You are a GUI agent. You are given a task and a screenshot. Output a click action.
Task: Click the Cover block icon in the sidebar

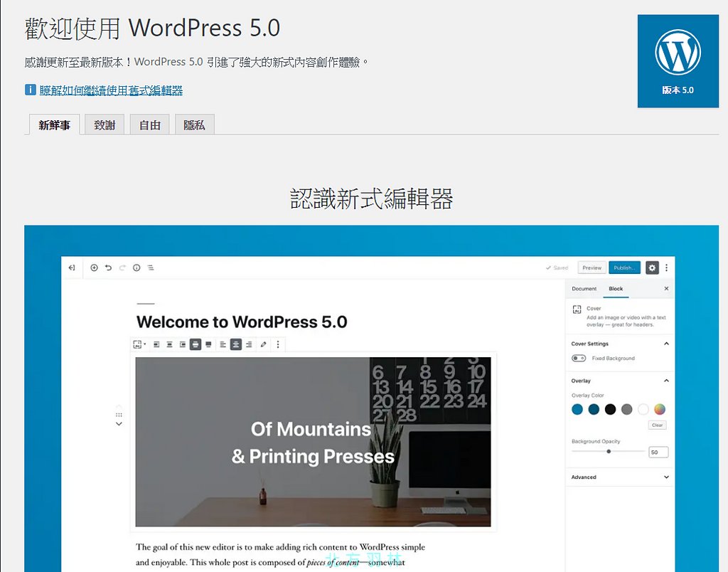pyautogui.click(x=577, y=309)
